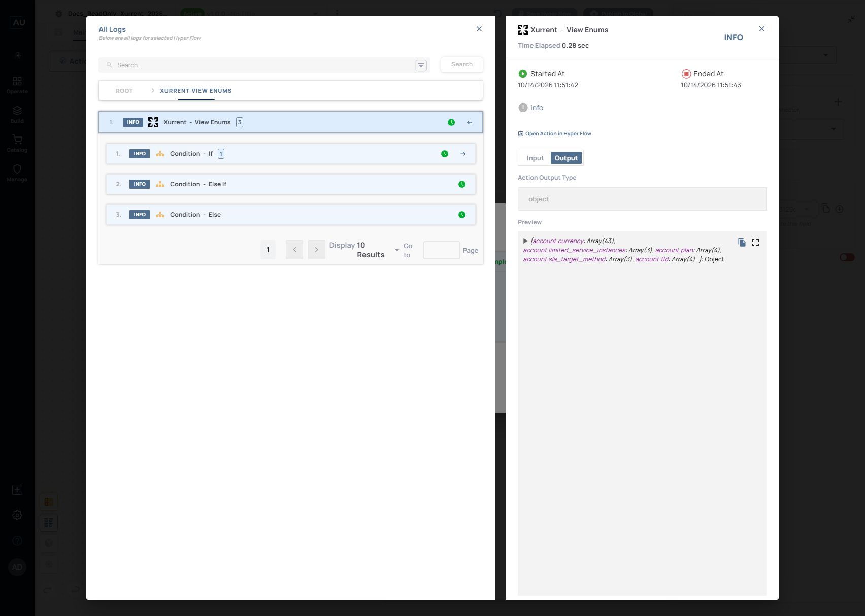Select the XURRENT-VIEW ENUMS breadcrumb

tap(196, 91)
